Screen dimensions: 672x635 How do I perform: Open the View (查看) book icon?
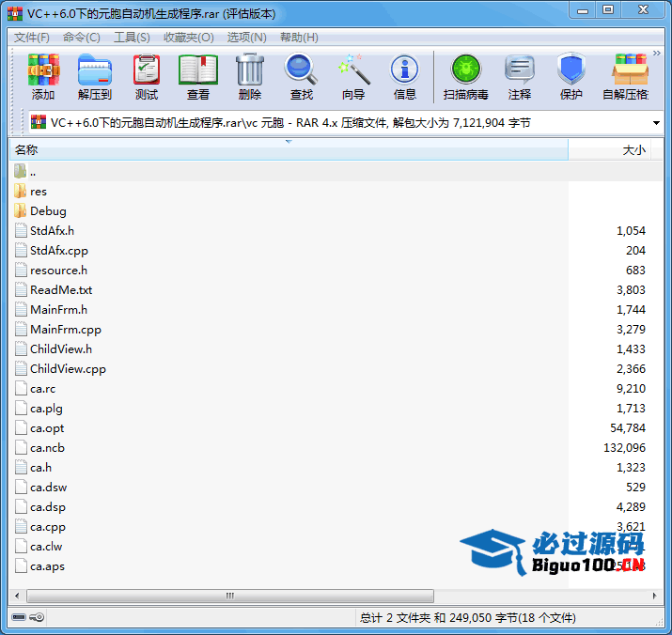198,77
